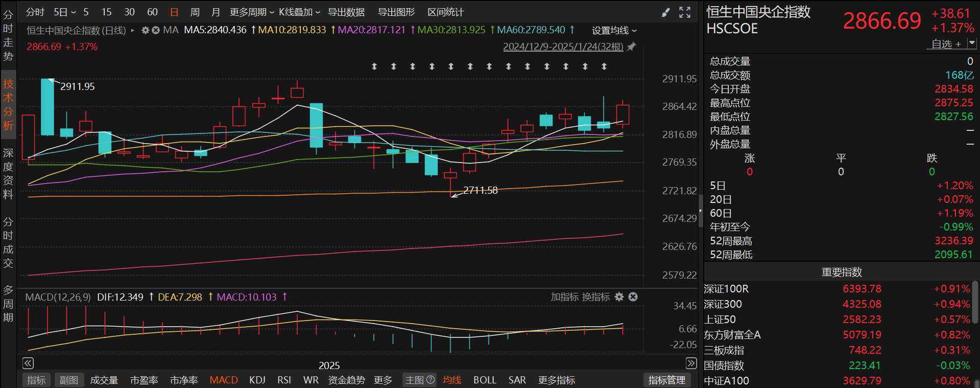Click the 指标 tab at bottom left
980x388 pixels.
tap(36, 380)
